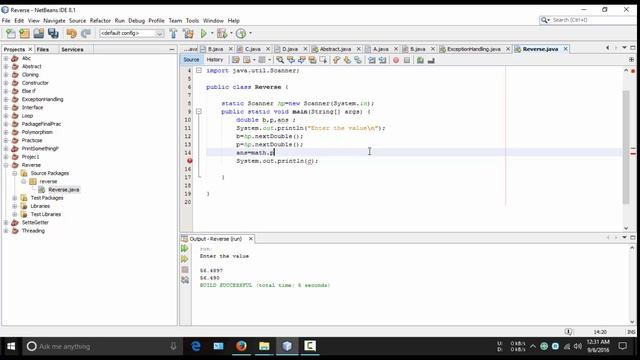This screenshot has height=360, width=640.
Task: Open the Refactor menu
Action: 100,20
